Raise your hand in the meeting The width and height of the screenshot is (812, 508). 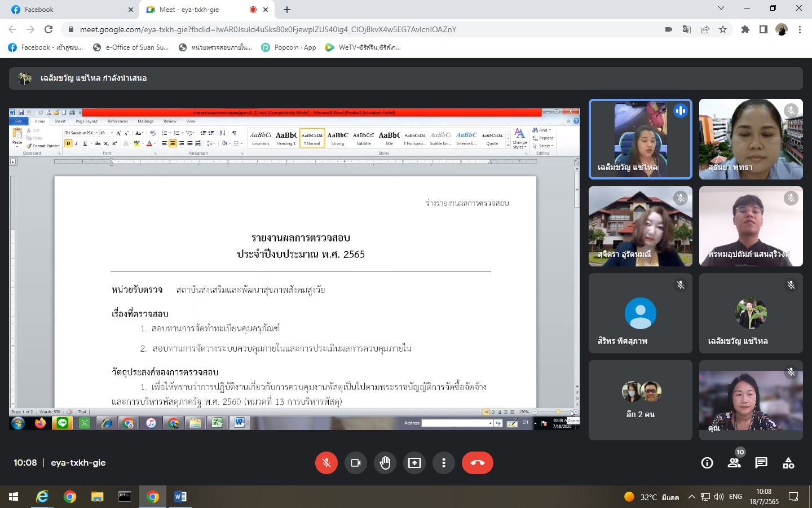click(385, 463)
